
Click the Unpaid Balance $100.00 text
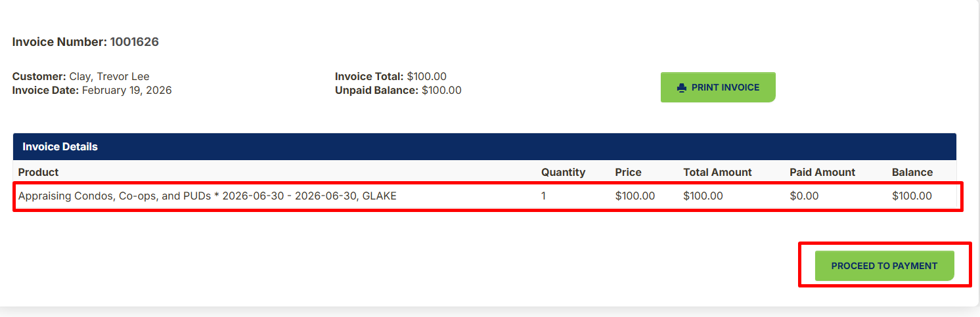[398, 90]
